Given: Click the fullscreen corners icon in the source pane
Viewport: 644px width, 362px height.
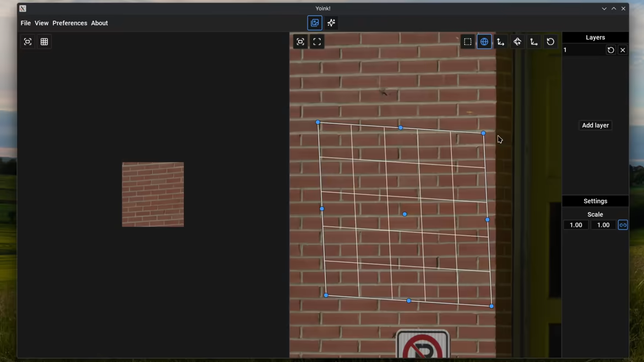Looking at the screenshot, I should [x=317, y=42].
